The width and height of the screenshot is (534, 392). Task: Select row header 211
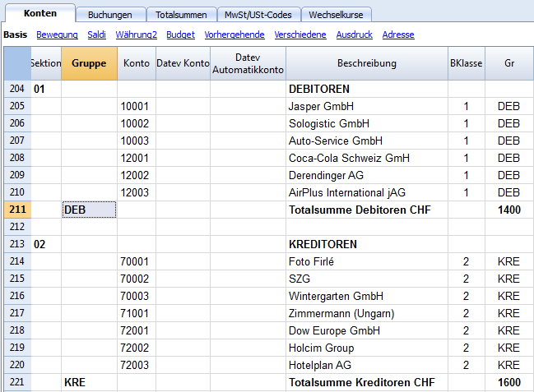click(x=17, y=210)
